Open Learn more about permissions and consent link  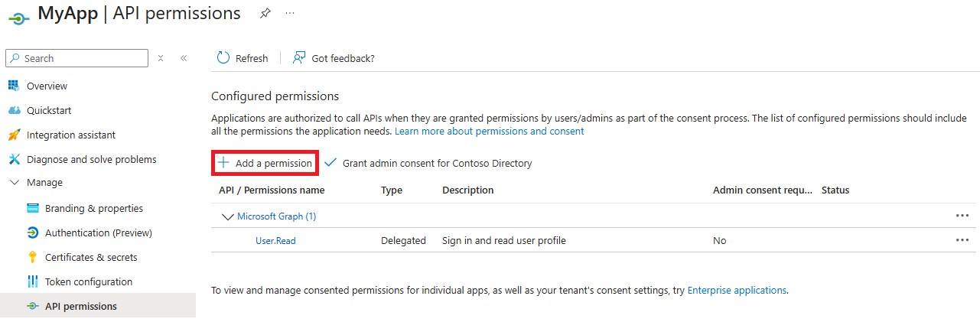(x=490, y=131)
